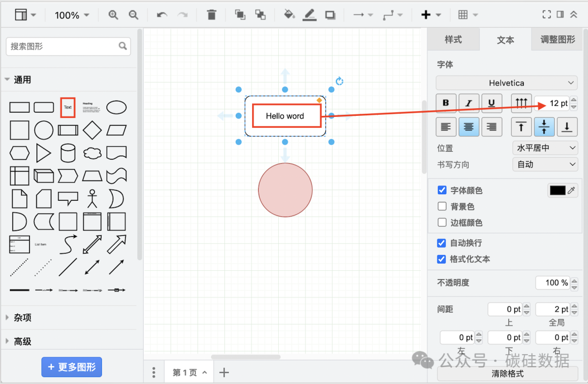Click the 搜索图形 search field
The width and height of the screenshot is (588, 384).
pos(63,47)
